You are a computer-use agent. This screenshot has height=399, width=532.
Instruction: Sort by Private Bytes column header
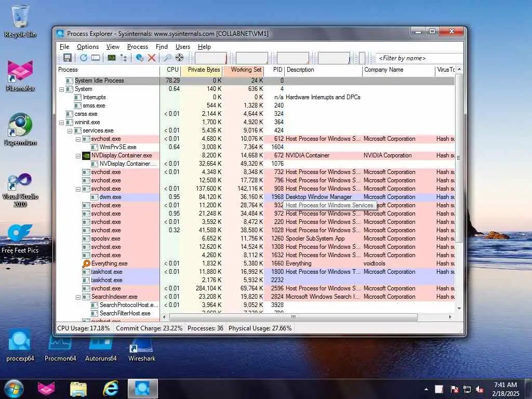202,70
